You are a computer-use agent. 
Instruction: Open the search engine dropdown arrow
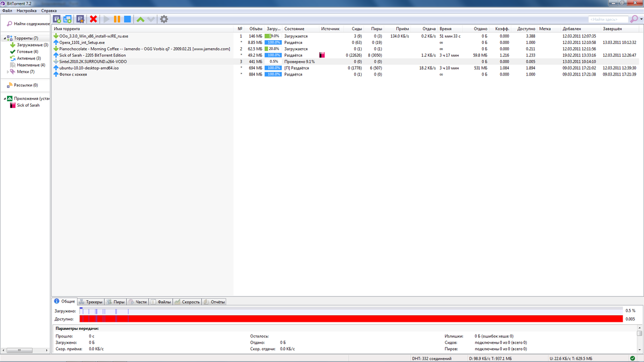pyautogui.click(x=640, y=19)
